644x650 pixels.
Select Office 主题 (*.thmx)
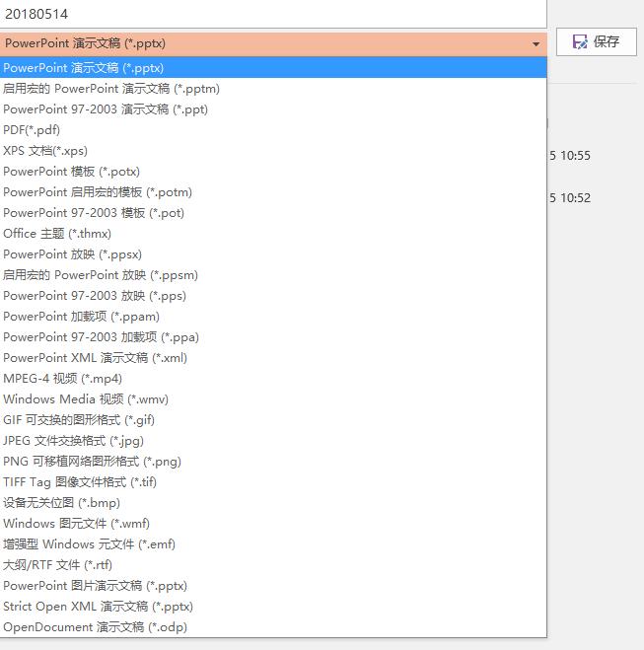click(273, 234)
